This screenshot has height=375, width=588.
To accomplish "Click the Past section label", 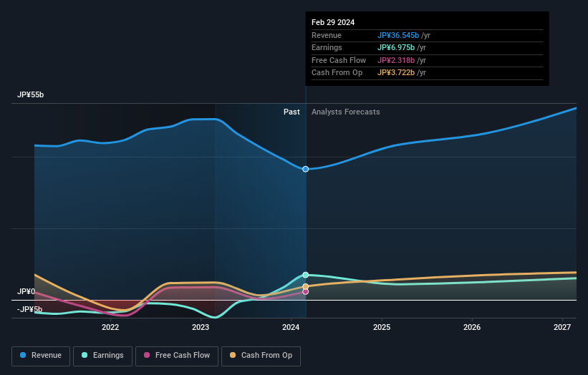I will [291, 112].
